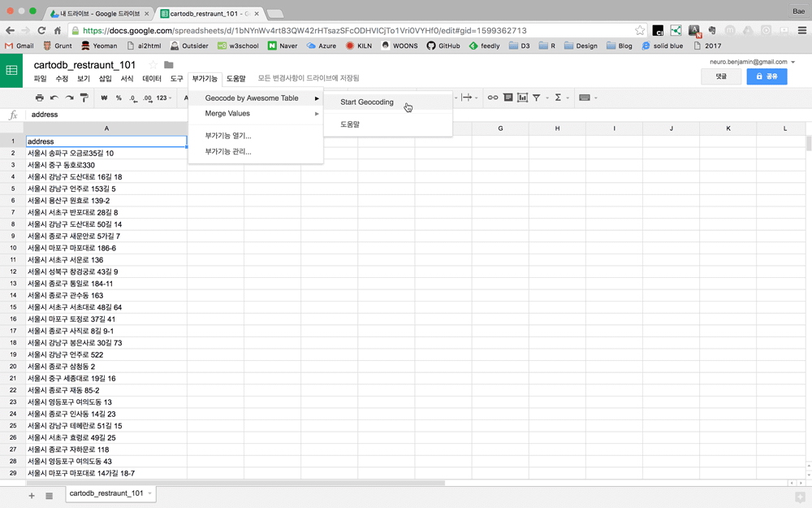Open the 삽입 menu
This screenshot has height=508, width=812.
[105, 78]
